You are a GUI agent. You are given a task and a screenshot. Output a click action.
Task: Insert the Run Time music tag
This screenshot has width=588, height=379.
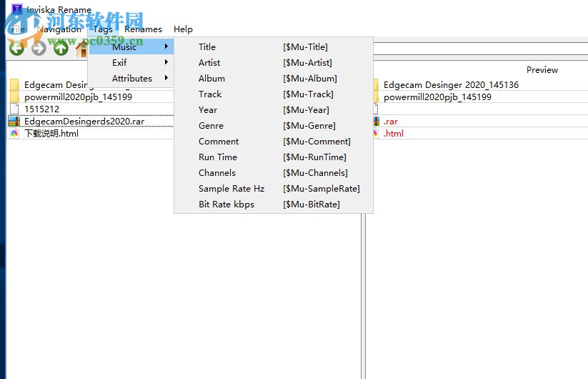274,157
